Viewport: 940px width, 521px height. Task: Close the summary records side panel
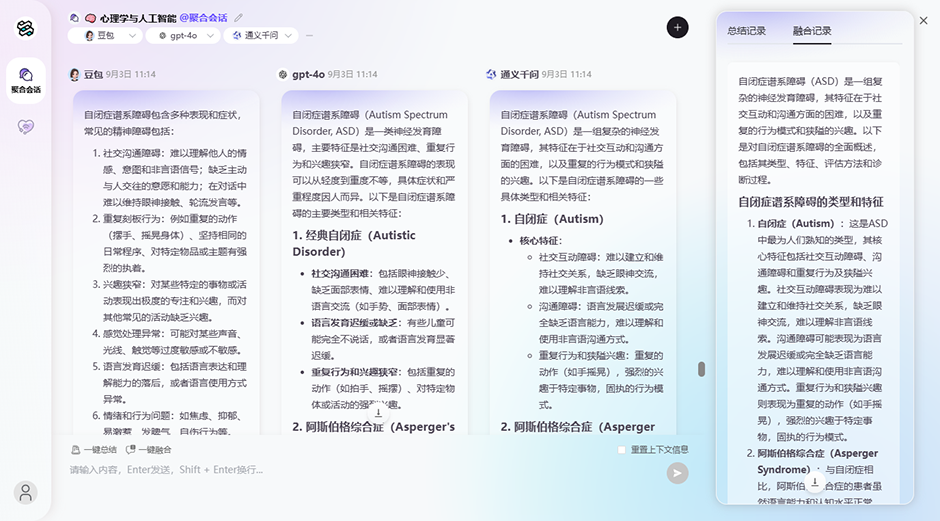(x=923, y=20)
